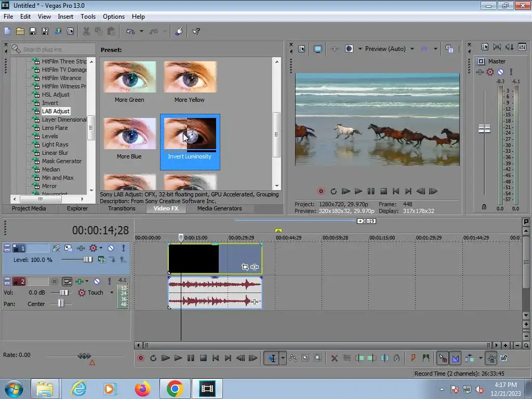This screenshot has width=532, height=399.
Task: Click the New project icon
Action: tap(7, 31)
